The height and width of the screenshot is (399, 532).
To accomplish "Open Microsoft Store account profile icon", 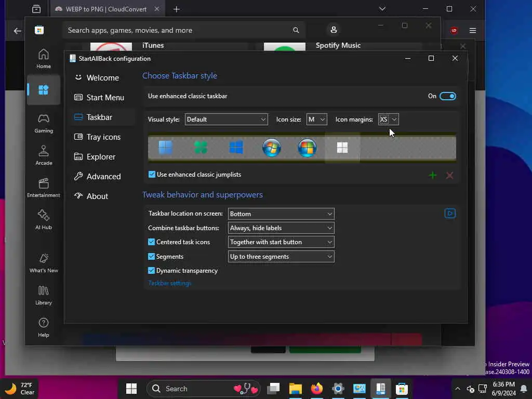I will tap(334, 30).
